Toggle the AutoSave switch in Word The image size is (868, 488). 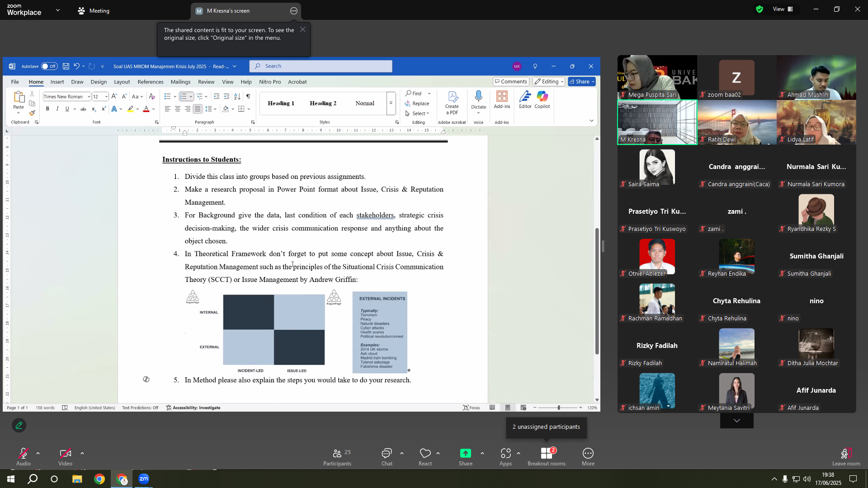coord(49,66)
